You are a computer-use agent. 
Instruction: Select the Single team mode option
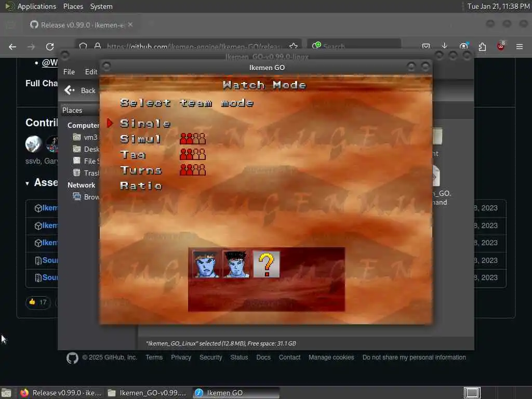point(145,123)
